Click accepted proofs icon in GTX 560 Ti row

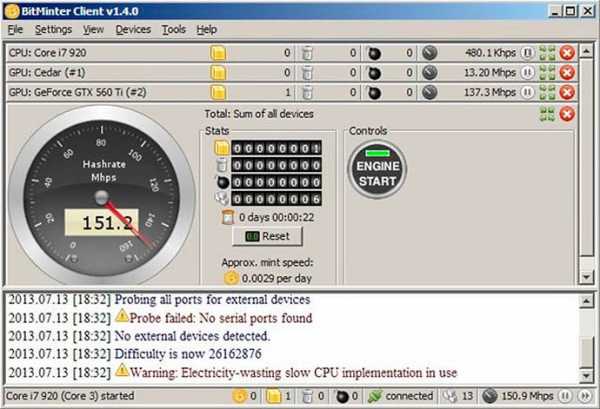pyautogui.click(x=218, y=92)
